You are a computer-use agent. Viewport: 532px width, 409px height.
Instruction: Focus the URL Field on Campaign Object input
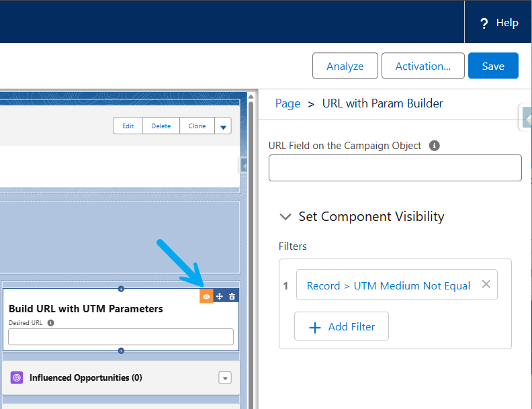[395, 168]
